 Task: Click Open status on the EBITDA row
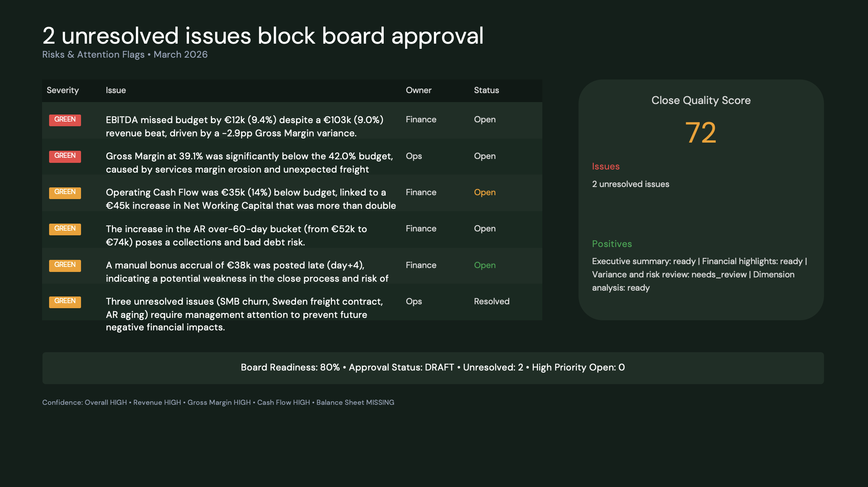pyautogui.click(x=485, y=120)
